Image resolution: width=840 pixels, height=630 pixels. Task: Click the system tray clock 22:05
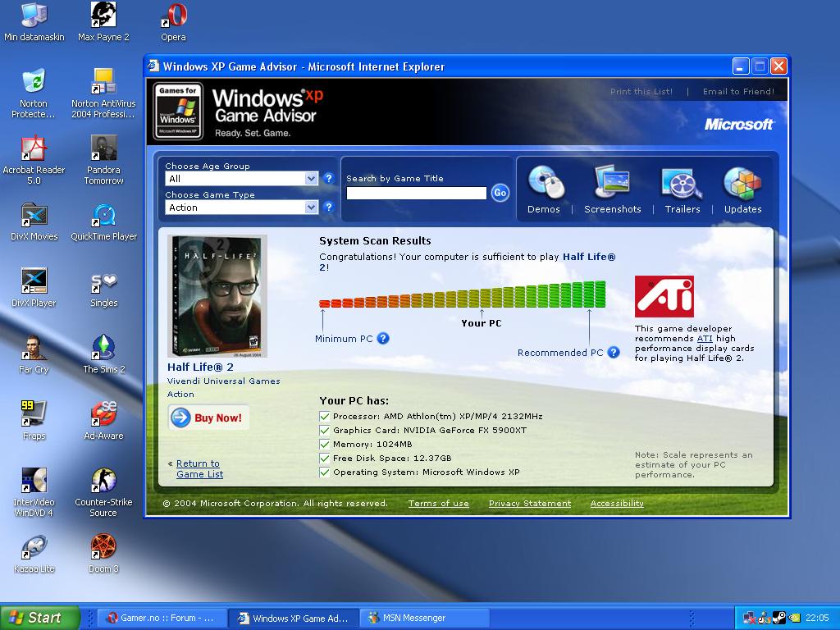817,619
